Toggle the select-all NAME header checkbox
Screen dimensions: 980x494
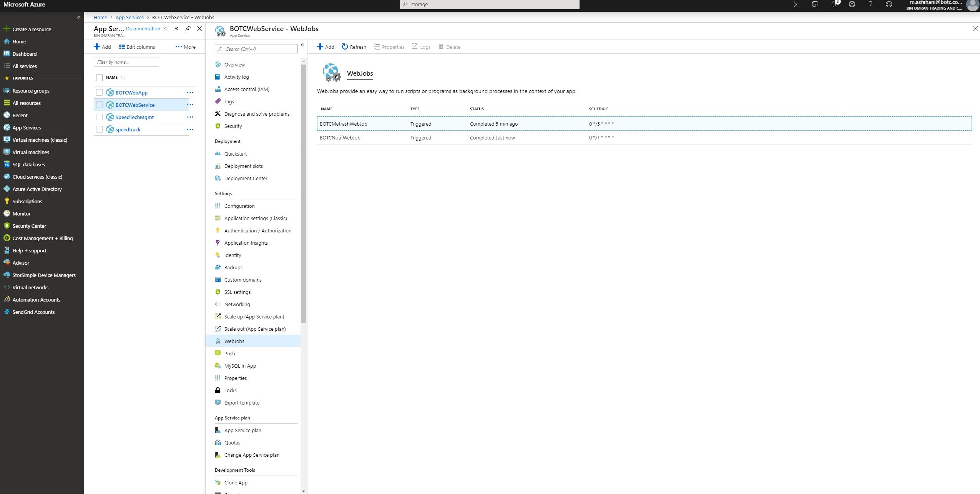(x=99, y=78)
